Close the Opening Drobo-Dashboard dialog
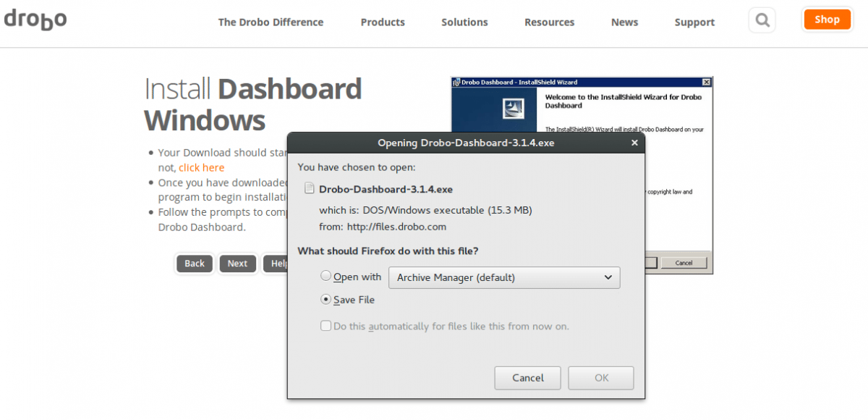Screen dimensions: 868x420 click(634, 143)
